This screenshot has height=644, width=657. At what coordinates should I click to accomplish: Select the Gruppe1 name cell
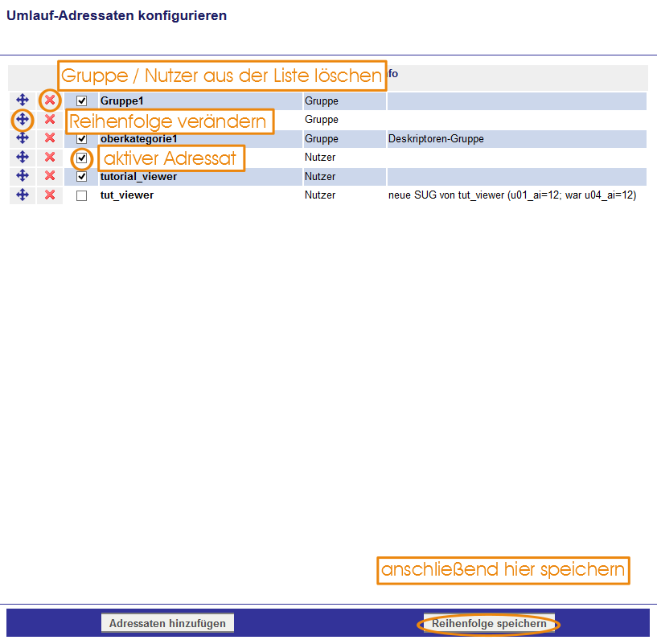tap(200, 101)
